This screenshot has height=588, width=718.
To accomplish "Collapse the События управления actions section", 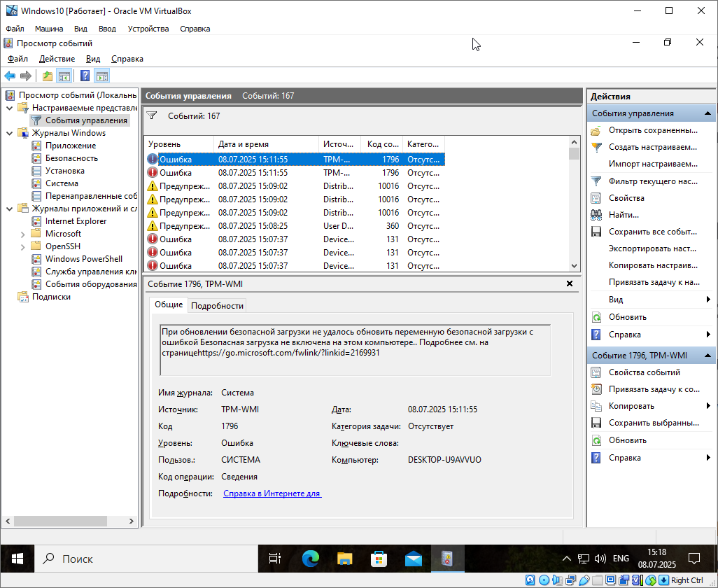I will click(x=708, y=113).
